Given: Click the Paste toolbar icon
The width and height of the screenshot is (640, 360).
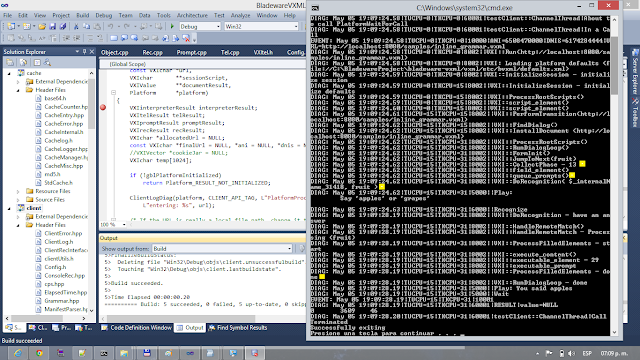Looking at the screenshot, I should 97,27.
